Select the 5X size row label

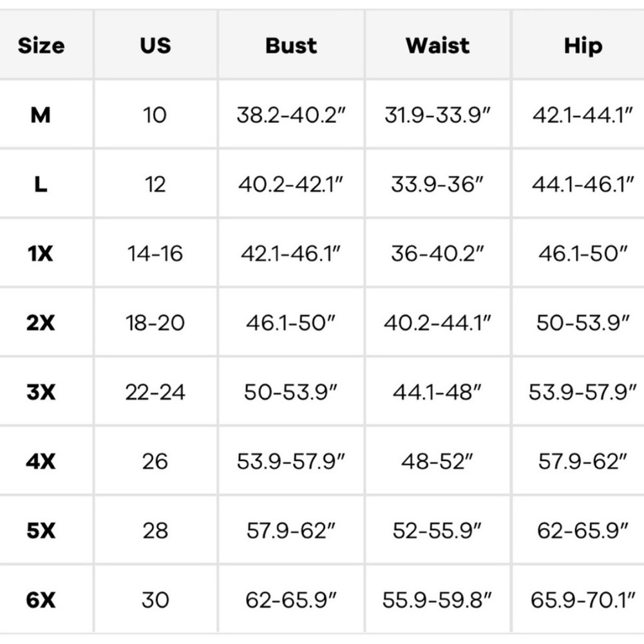click(x=41, y=531)
